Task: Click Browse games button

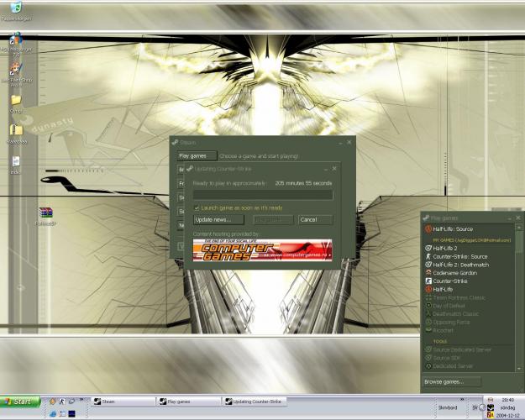Action: tap(452, 381)
